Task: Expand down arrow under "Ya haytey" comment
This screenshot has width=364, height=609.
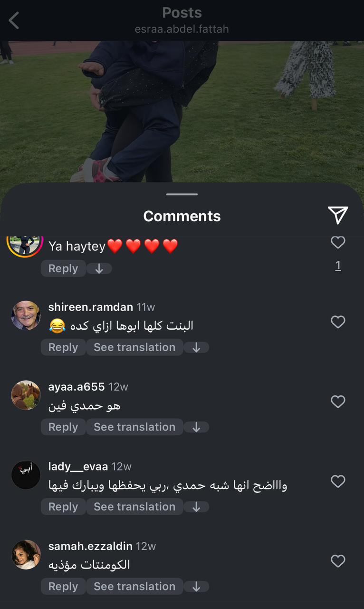Action: pos(99,269)
